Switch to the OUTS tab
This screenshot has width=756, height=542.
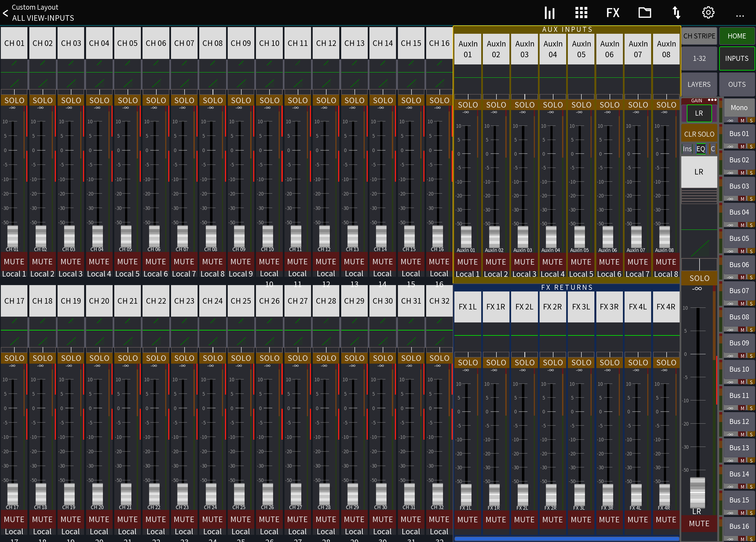[x=737, y=84]
